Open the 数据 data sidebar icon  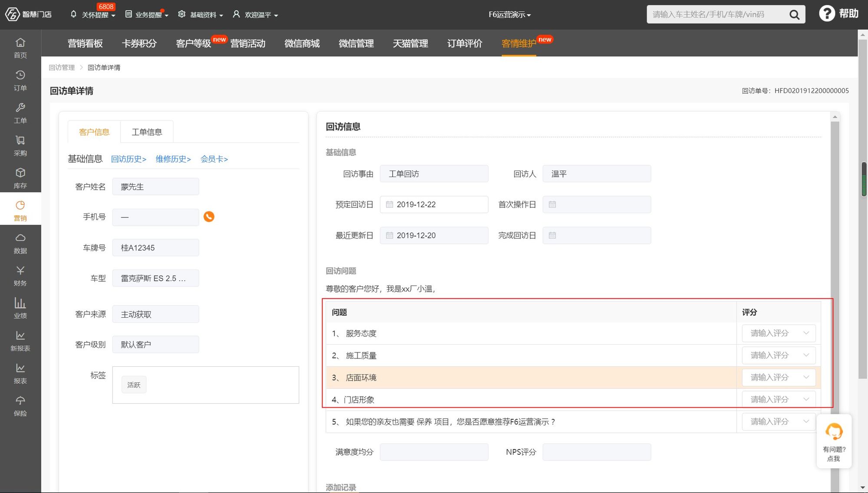point(20,243)
